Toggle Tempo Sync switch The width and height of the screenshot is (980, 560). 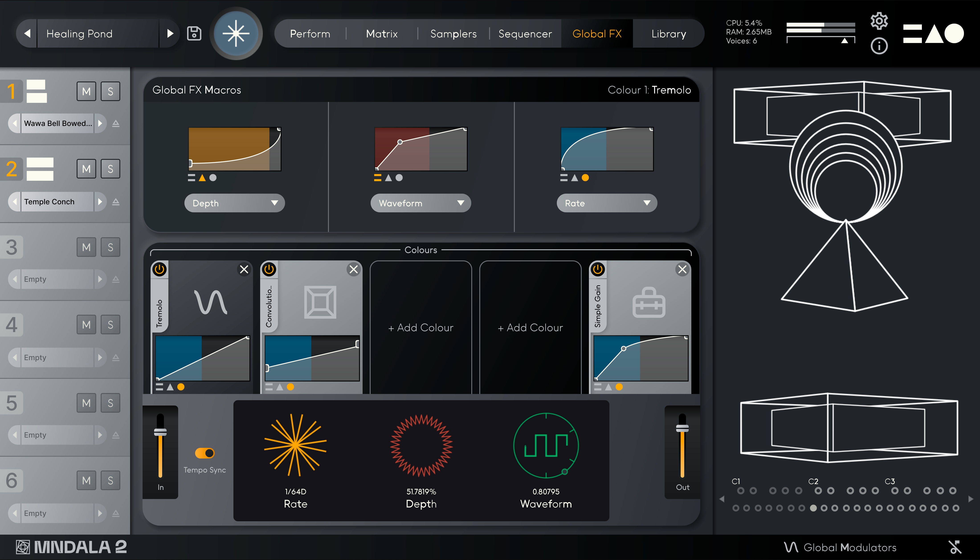[205, 453]
